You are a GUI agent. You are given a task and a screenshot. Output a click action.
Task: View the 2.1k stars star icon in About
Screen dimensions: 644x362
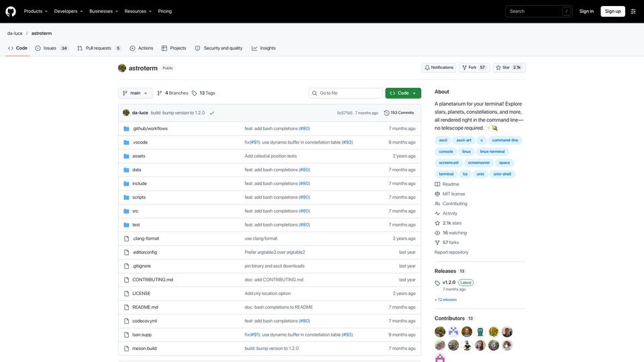[437, 223]
